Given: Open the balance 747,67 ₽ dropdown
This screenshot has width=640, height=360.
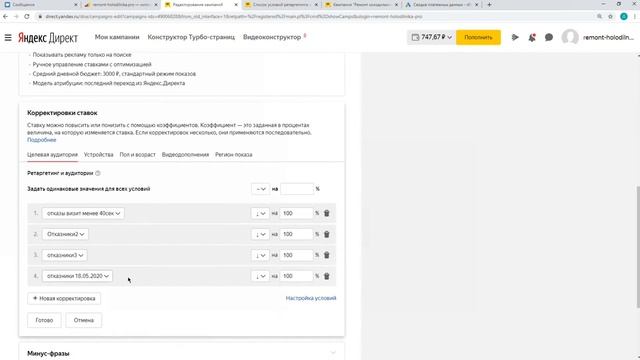Looking at the screenshot, I should [x=431, y=37].
